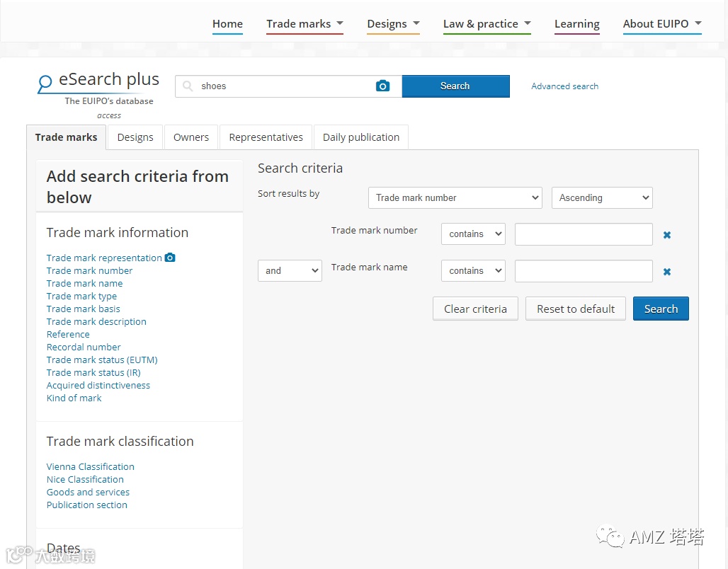Screen dimensions: 728x569
Task: Add Publication section criterion
Action: pos(87,505)
